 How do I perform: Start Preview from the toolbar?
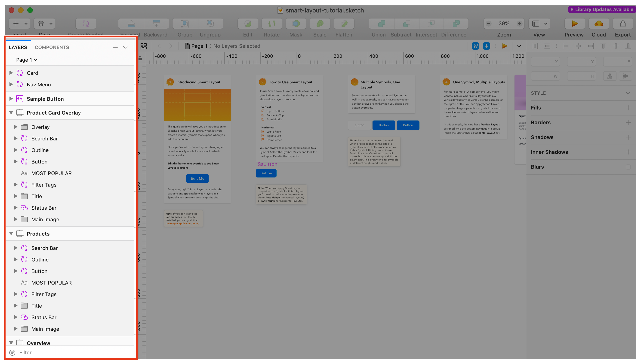coord(575,24)
